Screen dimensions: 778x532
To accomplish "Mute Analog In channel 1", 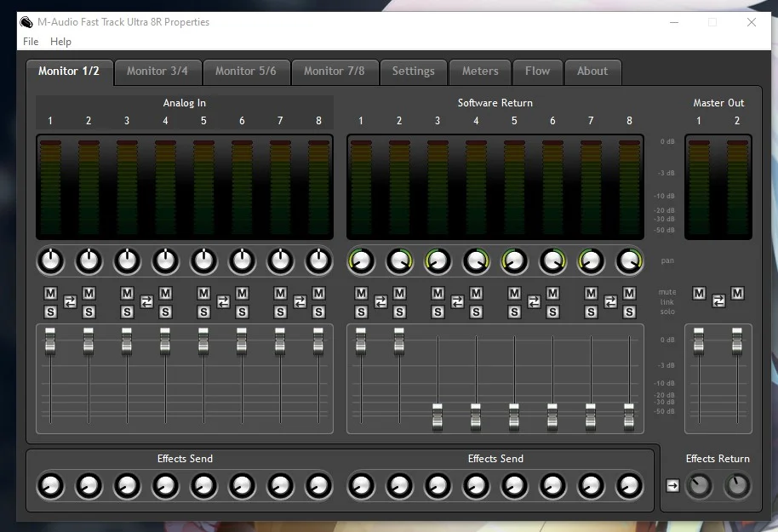I will coord(50,294).
